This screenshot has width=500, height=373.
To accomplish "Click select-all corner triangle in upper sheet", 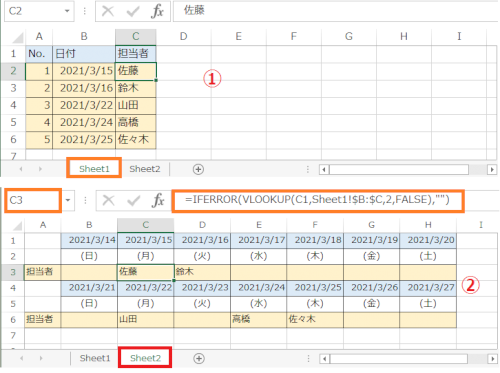I will tap(18, 38).
